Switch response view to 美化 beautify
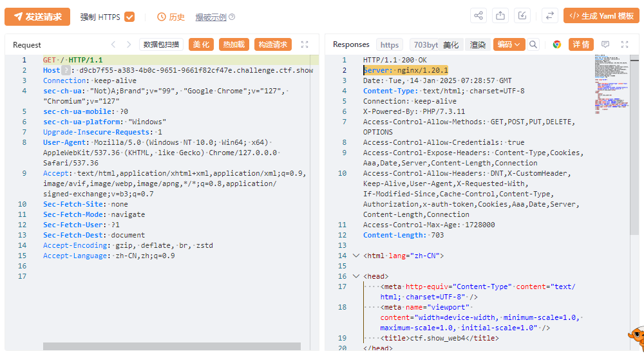Screen dimensions: 644x356 [451, 44]
